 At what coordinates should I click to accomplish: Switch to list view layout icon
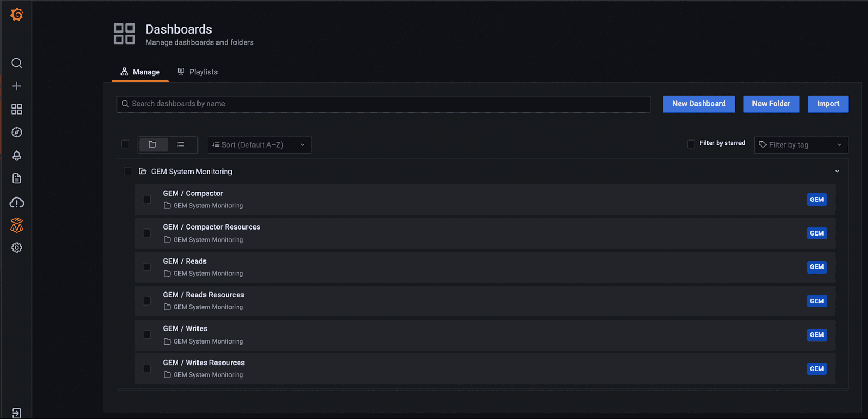coord(181,144)
